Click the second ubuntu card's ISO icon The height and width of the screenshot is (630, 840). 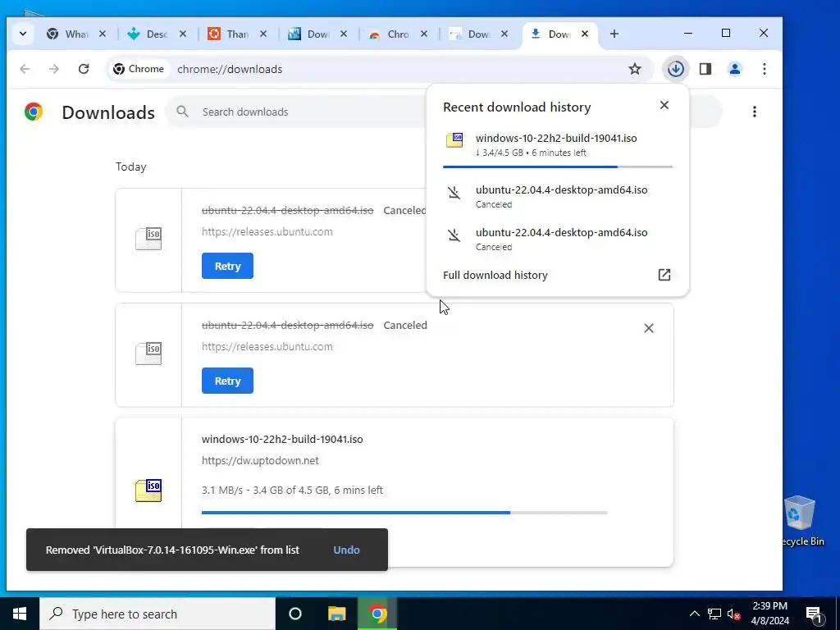[x=148, y=354]
